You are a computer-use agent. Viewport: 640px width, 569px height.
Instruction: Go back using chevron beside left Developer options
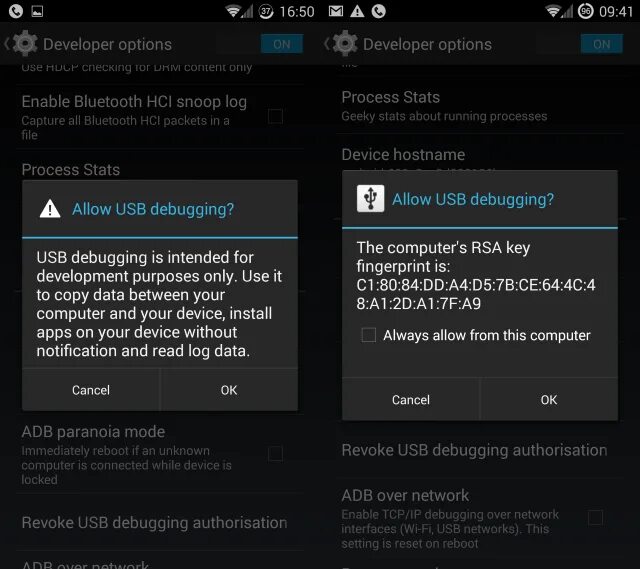click(x=7, y=44)
